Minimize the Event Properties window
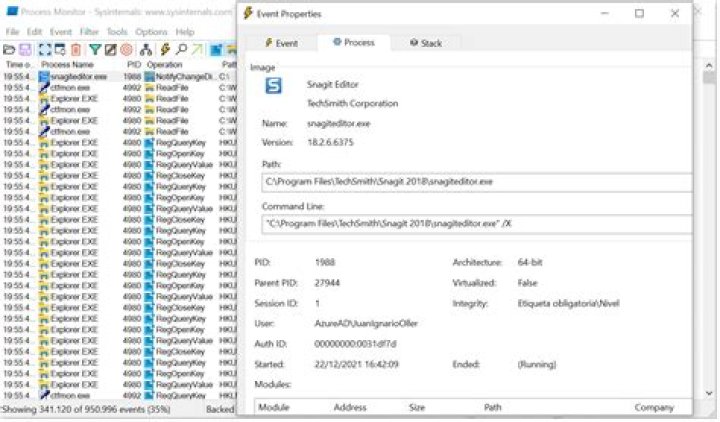The image size is (720, 422). (x=605, y=13)
